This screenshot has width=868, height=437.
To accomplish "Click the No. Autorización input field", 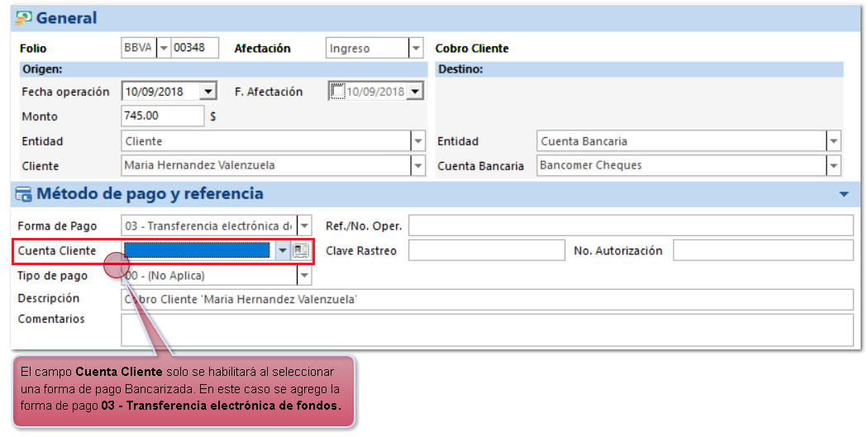I will point(763,250).
